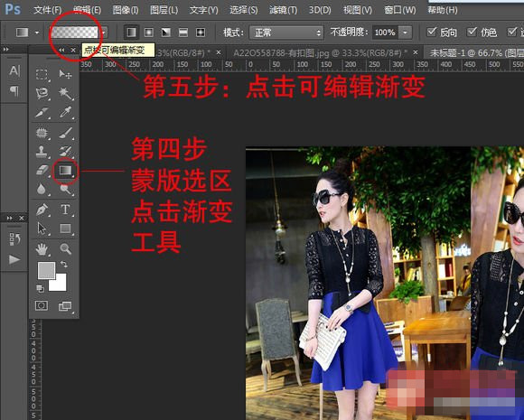Reset default foreground and background colors
Viewport: 524px width, 420px height.
click(x=40, y=288)
